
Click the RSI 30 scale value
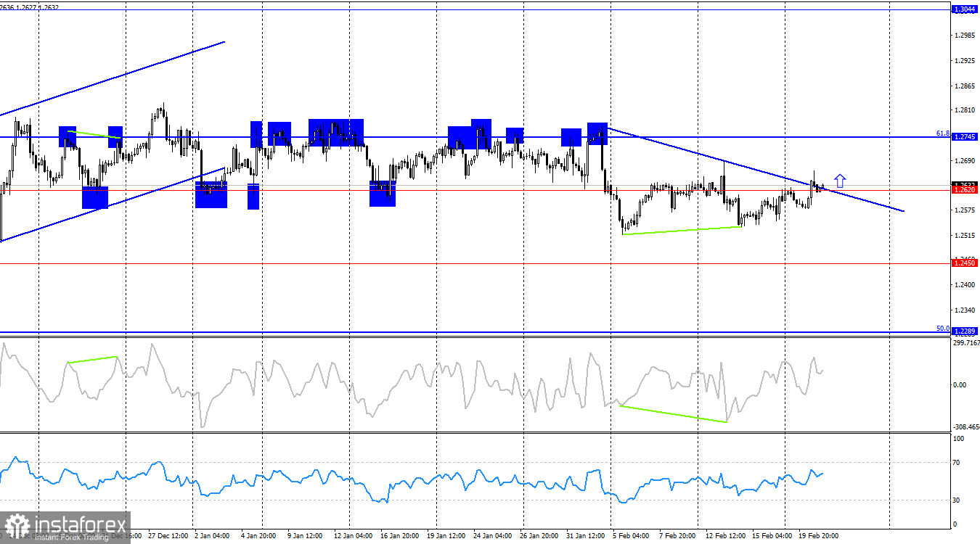point(957,500)
